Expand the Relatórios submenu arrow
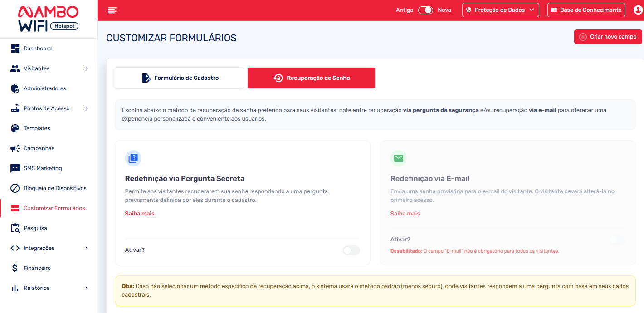 86,288
